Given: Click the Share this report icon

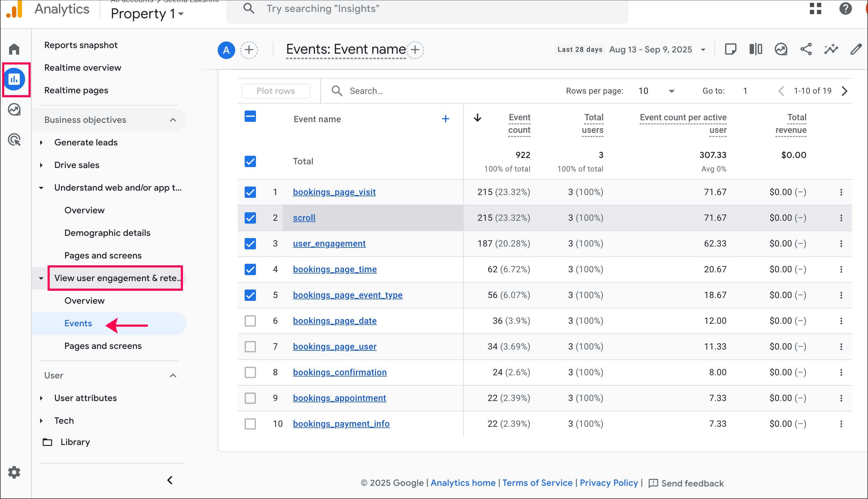Looking at the screenshot, I should tap(806, 49).
